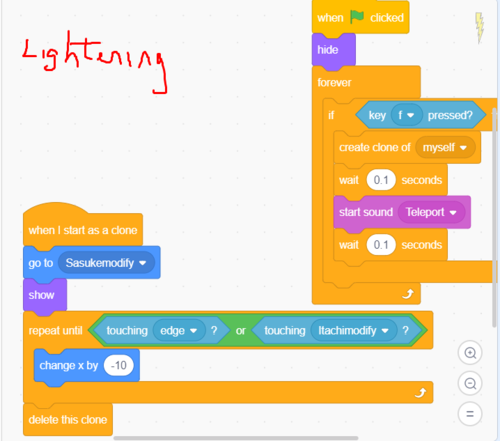Click the lightning bolt sprite watermark
Image resolution: width=500 pixels, height=441 pixels.
[480, 28]
